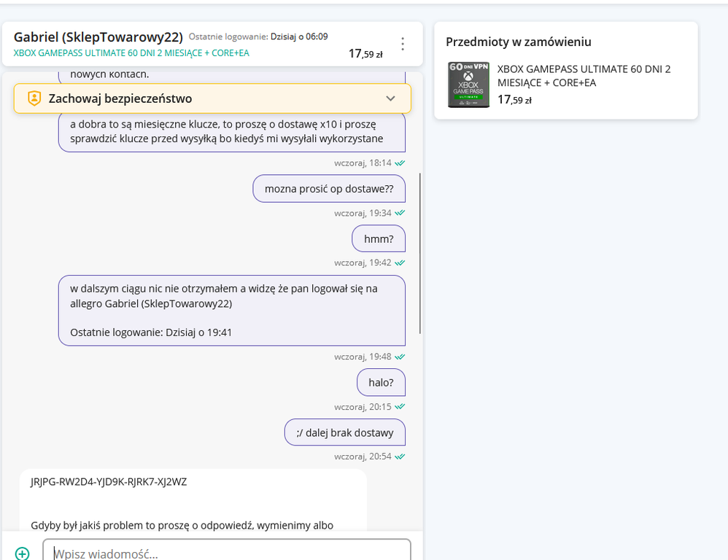Click the message about 'miesięczne klucze'
Viewport: 728px width, 560px height.
[x=232, y=131]
